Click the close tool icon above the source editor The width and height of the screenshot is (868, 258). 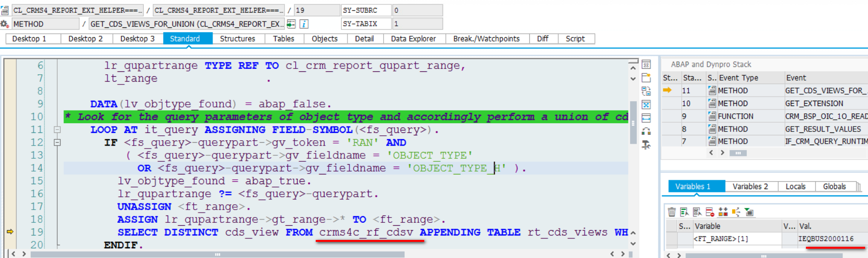646,65
